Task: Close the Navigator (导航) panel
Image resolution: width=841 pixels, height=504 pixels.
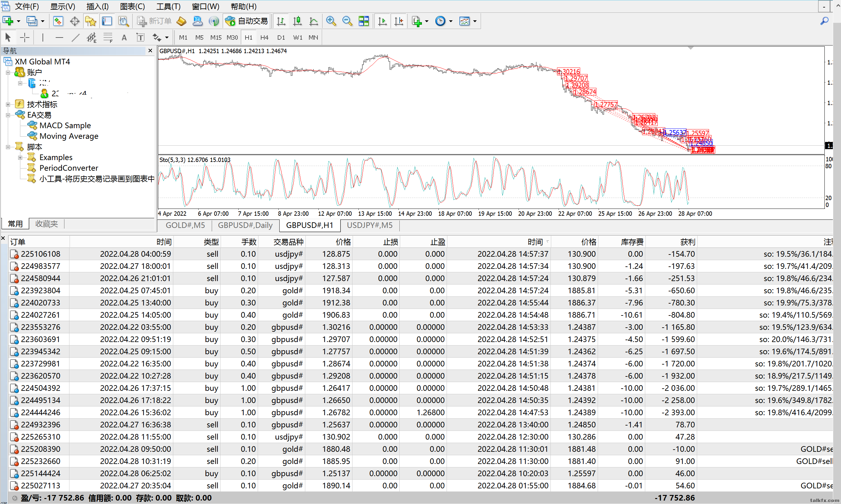Action: point(150,51)
